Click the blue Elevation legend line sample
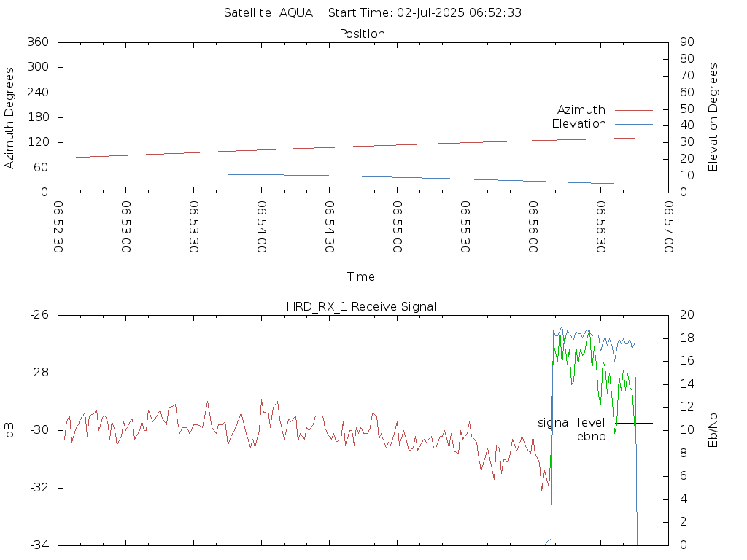Viewport: 747px width, 560px height. pyautogui.click(x=634, y=124)
